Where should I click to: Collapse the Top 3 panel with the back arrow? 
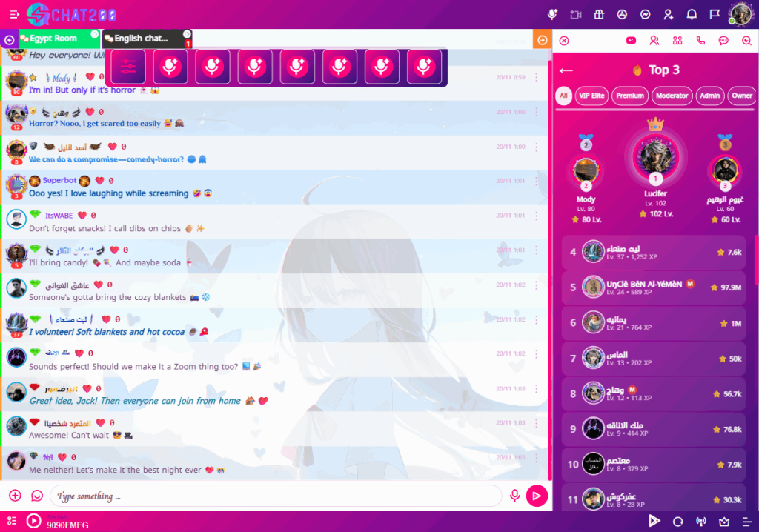pyautogui.click(x=566, y=69)
